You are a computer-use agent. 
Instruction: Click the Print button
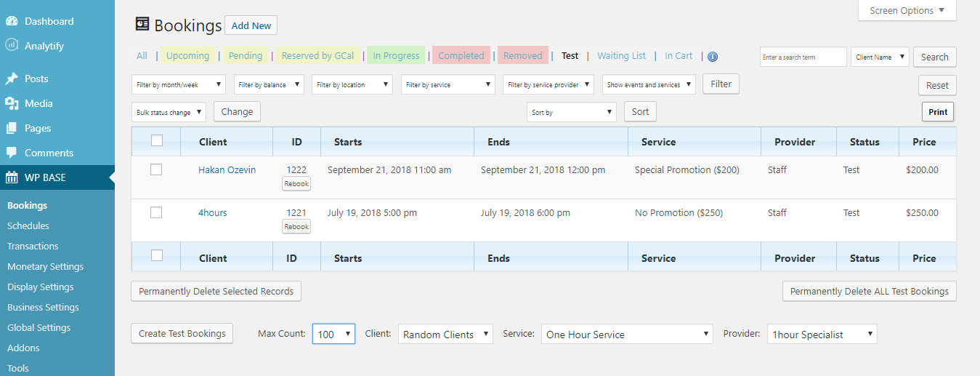[938, 111]
